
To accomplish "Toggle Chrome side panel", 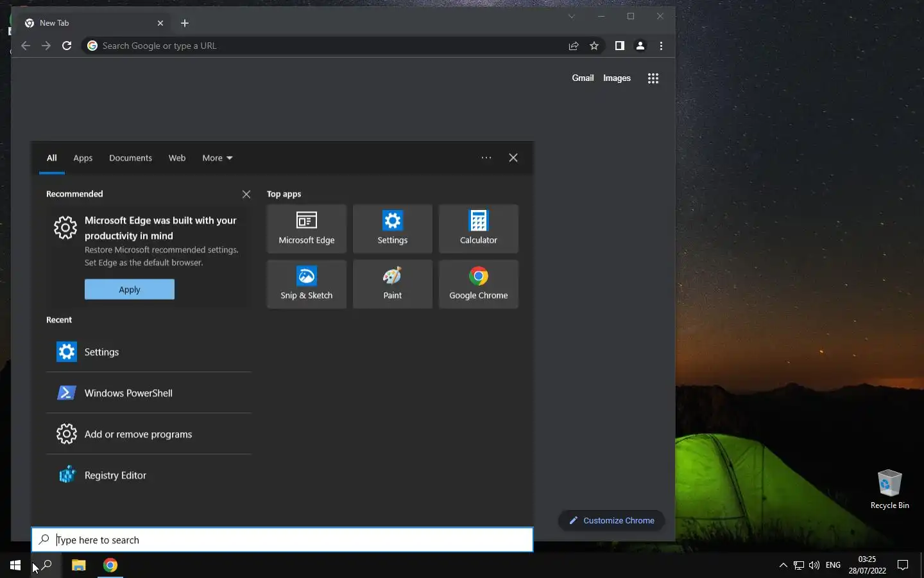I will 619,46.
